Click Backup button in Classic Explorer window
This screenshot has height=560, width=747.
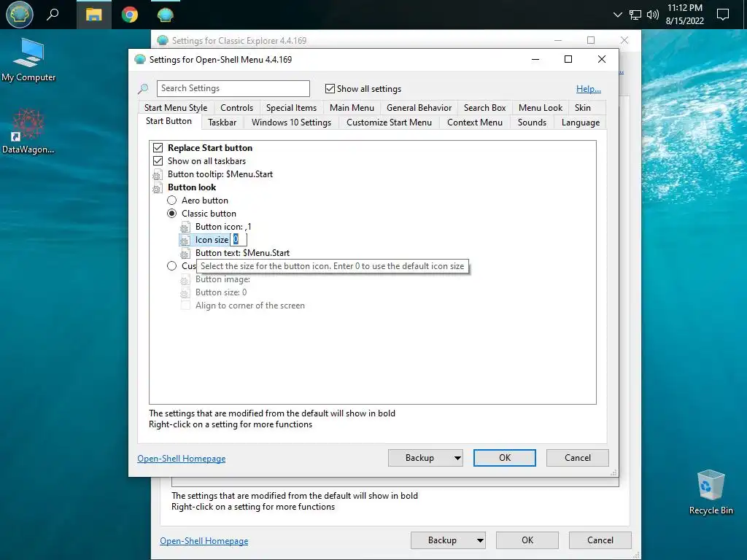pyautogui.click(x=442, y=540)
